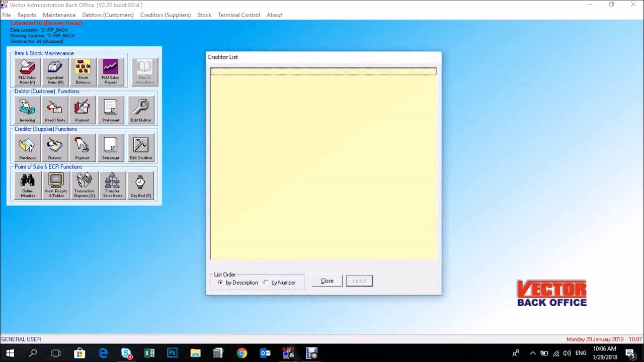The image size is (644, 362).
Task: Click the GENERAL USER status text
Action: coord(21,339)
